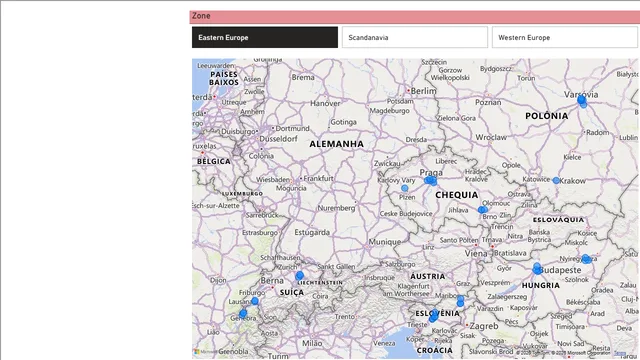
Task: Click the Wroclaw city label
Action: [491, 138]
